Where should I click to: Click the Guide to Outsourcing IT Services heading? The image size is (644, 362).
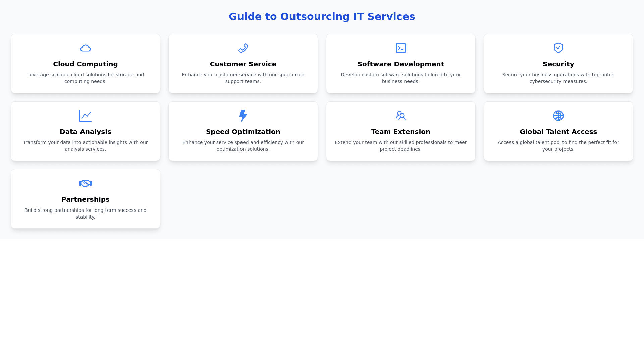322,16
